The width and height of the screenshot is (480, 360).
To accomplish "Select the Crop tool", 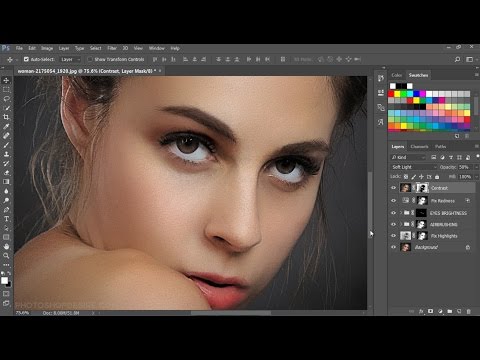I will (x=6, y=117).
